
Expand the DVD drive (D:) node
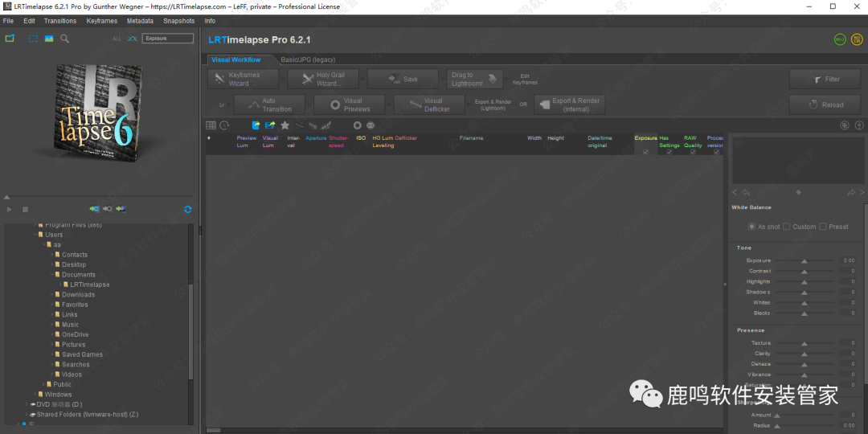pyautogui.click(x=27, y=404)
